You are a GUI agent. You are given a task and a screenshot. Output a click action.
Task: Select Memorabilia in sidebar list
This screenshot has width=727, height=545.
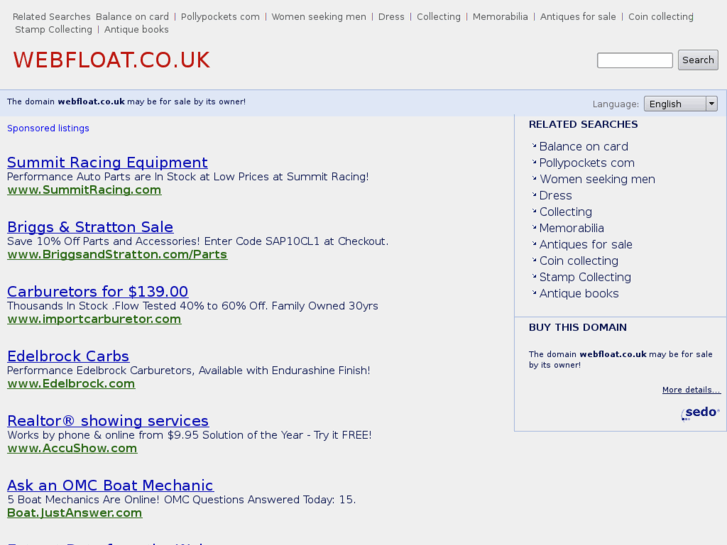571,228
